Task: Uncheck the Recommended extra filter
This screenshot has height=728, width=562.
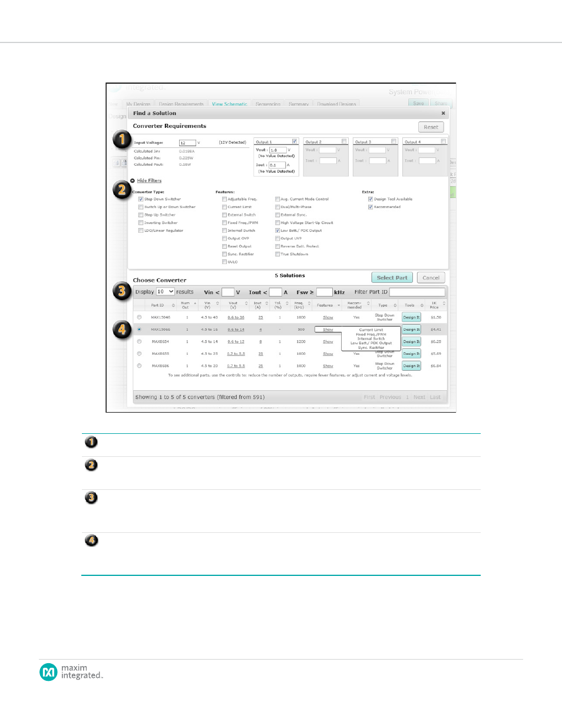Action: tap(371, 207)
